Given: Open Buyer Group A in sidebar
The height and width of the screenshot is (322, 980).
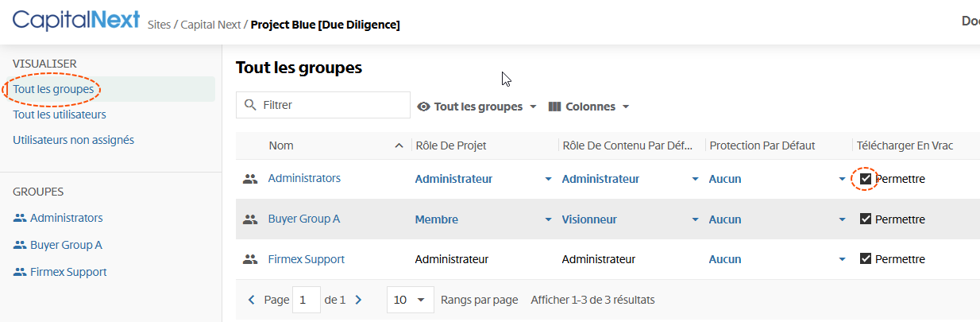Looking at the screenshot, I should 66,245.
